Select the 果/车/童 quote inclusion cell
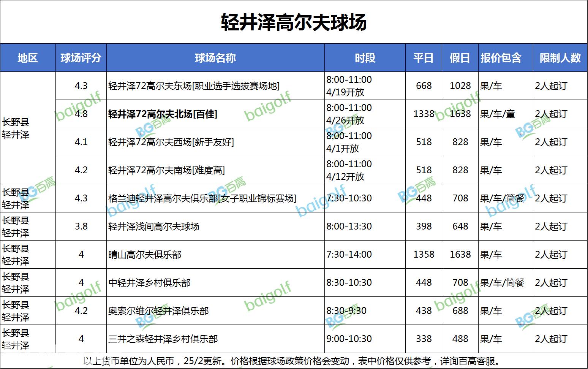Image resolution: width=588 pixels, height=369 pixels. [498, 114]
